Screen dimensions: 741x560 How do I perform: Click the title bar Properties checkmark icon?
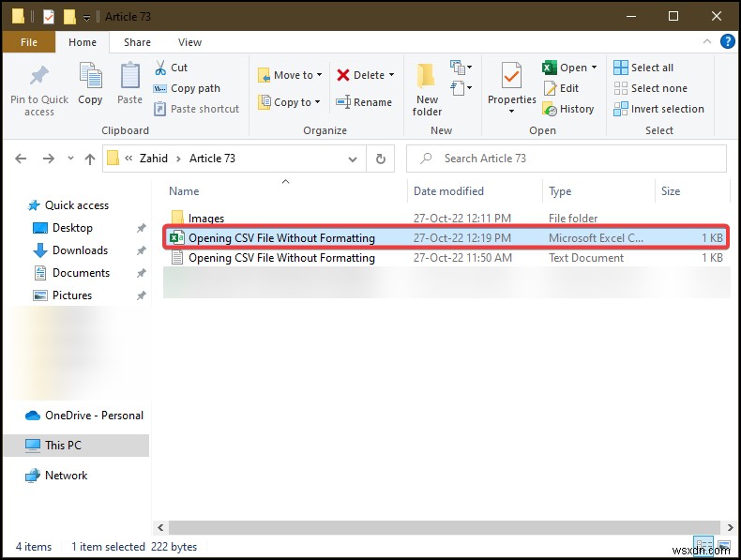[x=48, y=17]
